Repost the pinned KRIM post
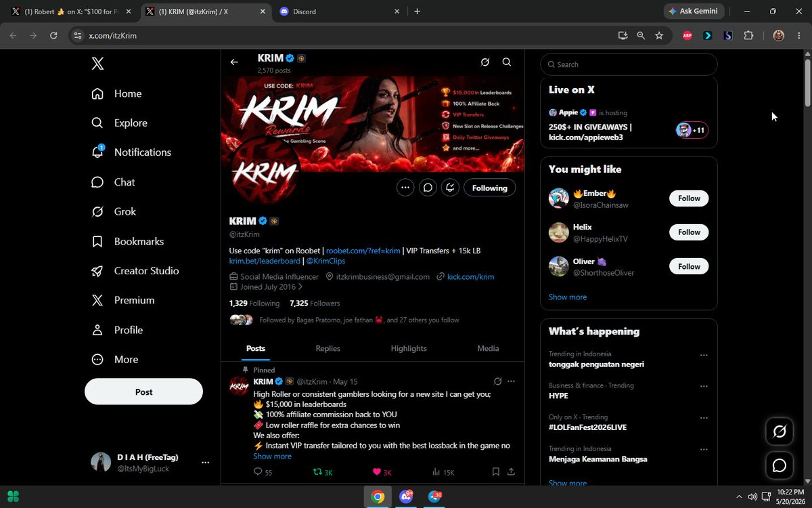 (323, 472)
